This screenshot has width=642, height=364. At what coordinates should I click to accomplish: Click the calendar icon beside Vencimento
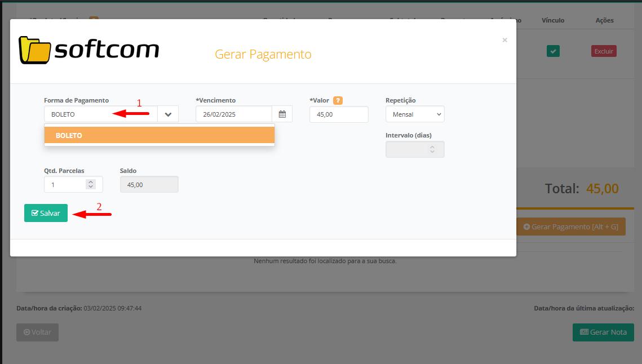tap(282, 114)
